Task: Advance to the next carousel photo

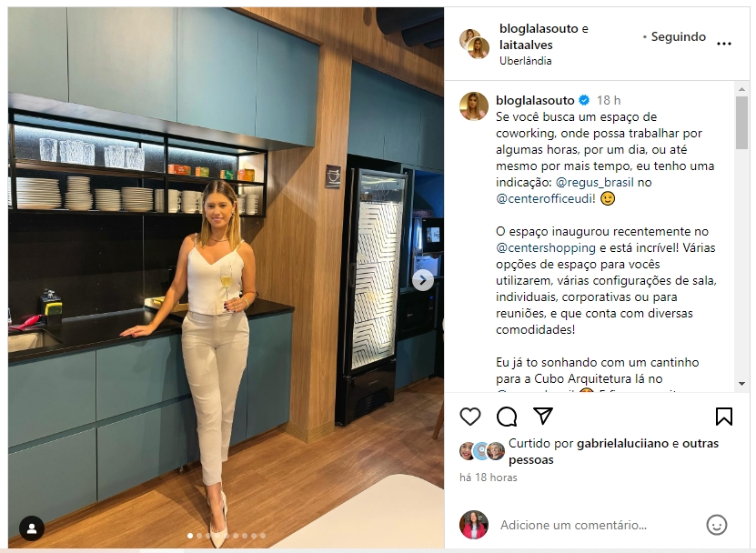Action: 423,280
